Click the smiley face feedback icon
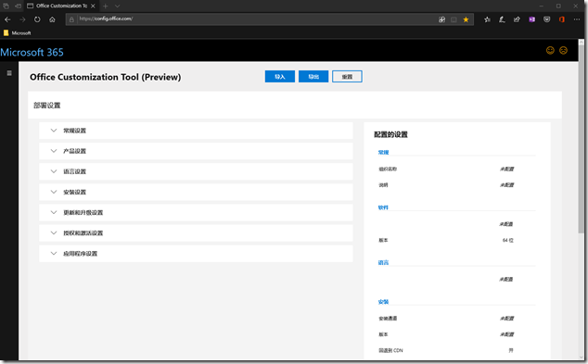 [550, 50]
